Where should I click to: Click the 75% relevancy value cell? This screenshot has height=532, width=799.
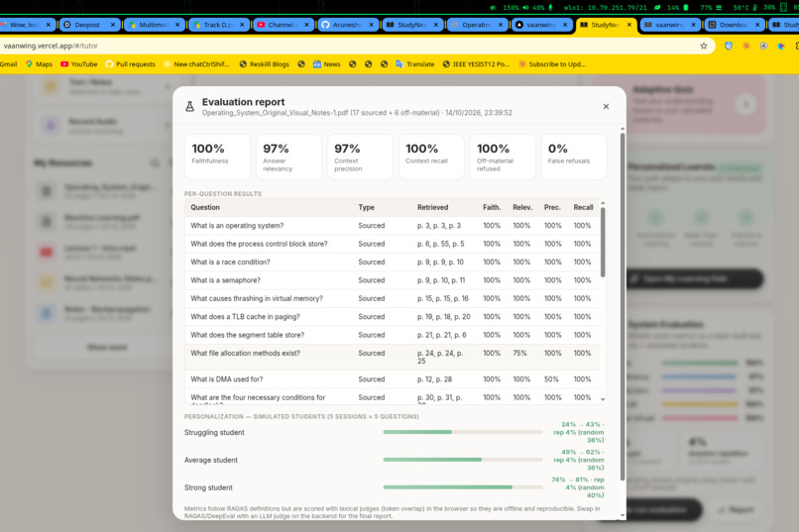[519, 353]
